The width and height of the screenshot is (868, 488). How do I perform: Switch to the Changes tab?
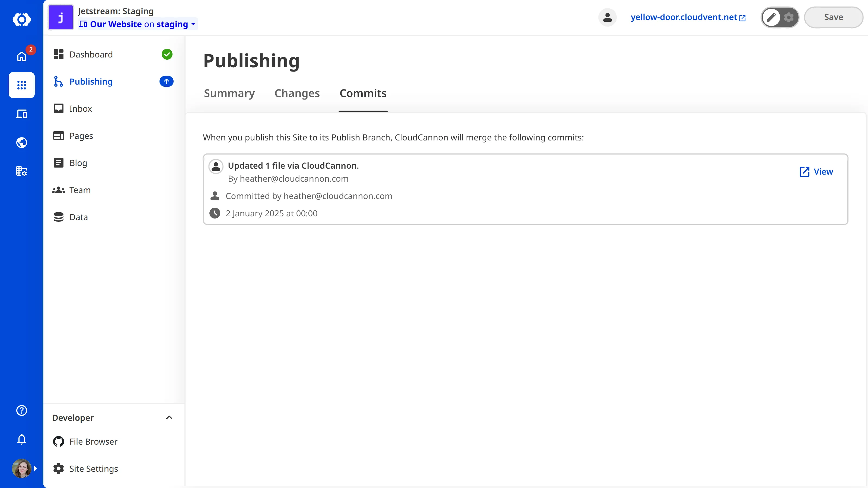click(x=297, y=93)
